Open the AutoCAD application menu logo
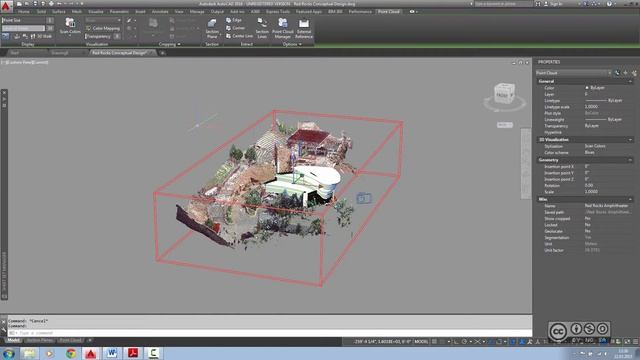Screen dimensions: 640x360 (6, 6)
